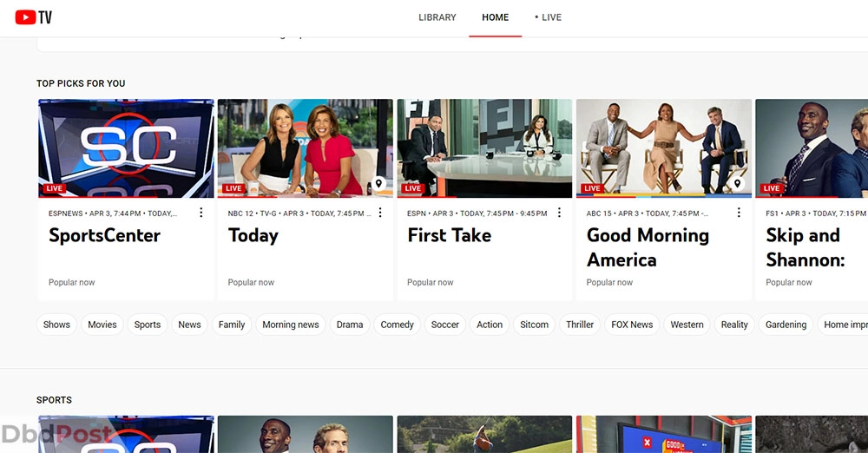Click location pin on Today thumbnail
Viewport: 868px width, 453px height.
pos(378,183)
